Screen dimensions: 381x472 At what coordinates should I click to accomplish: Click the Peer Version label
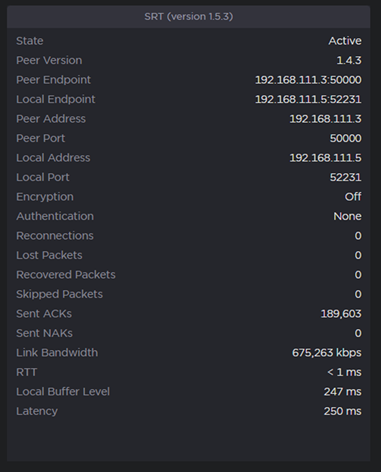[49, 60]
